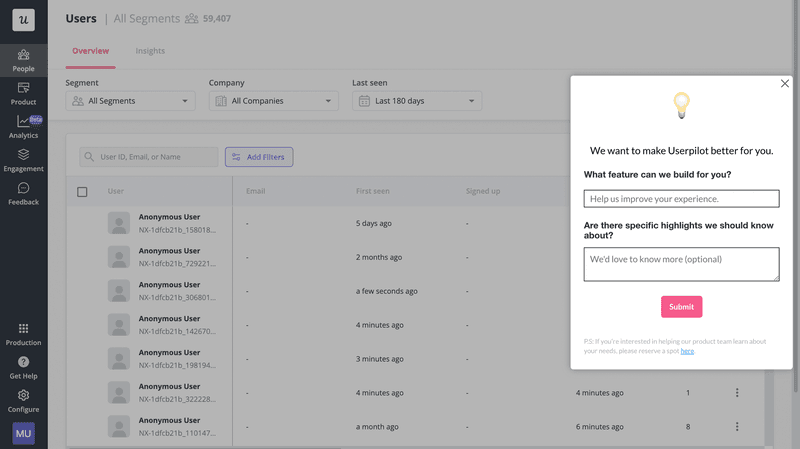Screen dimensions: 800x449
Task: Follow the 'here' link to reserve a spot
Action: click(x=687, y=351)
